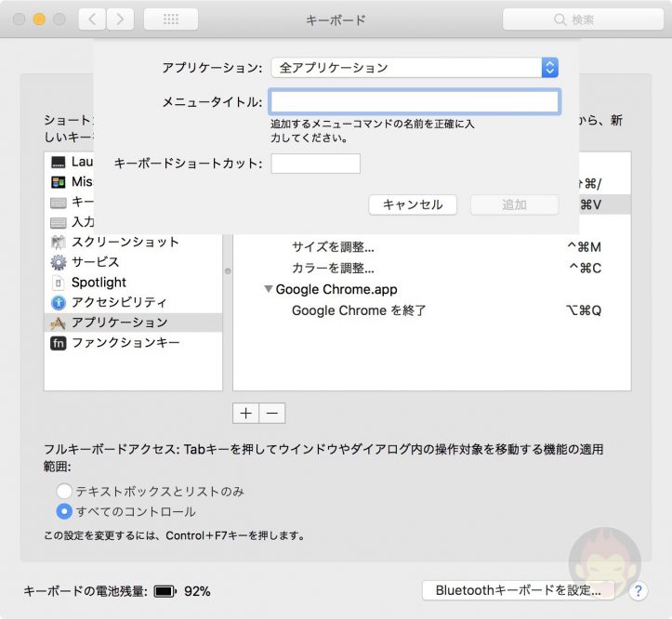Viewport: 672px width, 619px height.
Task: Collapse the Google Chrome.app disclosure triangle
Action: click(269, 289)
